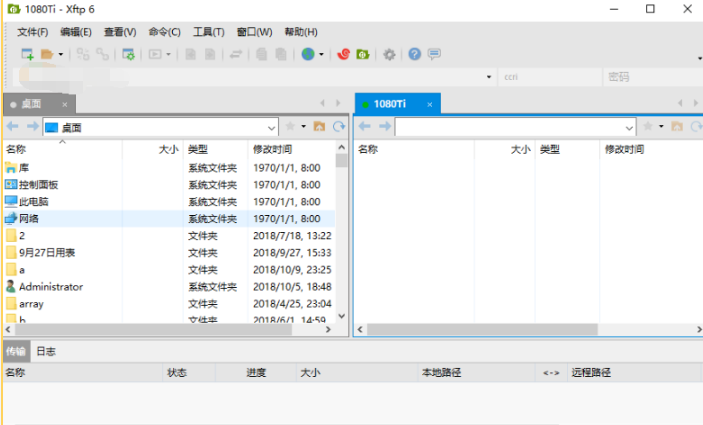Open the 命令(C) menu
The width and height of the screenshot is (703, 425).
point(165,32)
